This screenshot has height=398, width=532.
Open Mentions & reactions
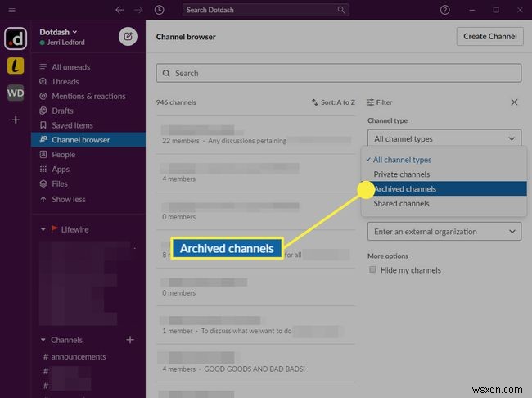[x=88, y=96]
